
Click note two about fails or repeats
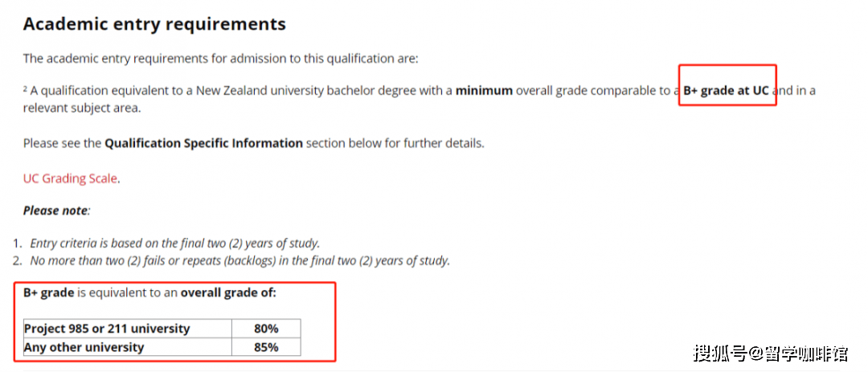coord(240,260)
